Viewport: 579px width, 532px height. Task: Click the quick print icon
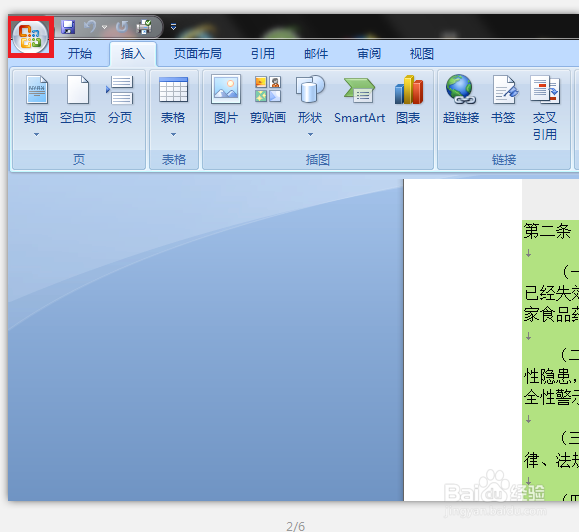tap(144, 27)
